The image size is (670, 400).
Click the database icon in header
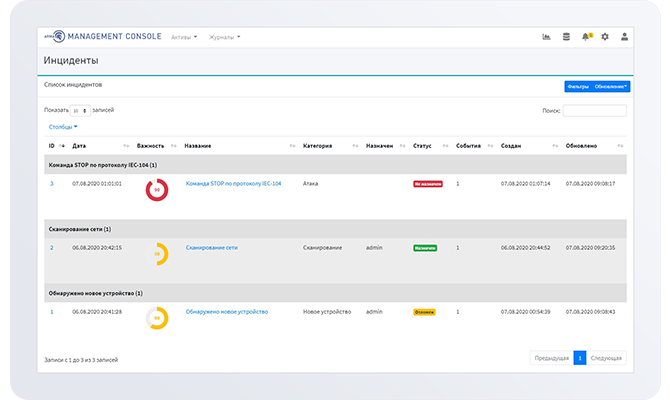point(567,37)
